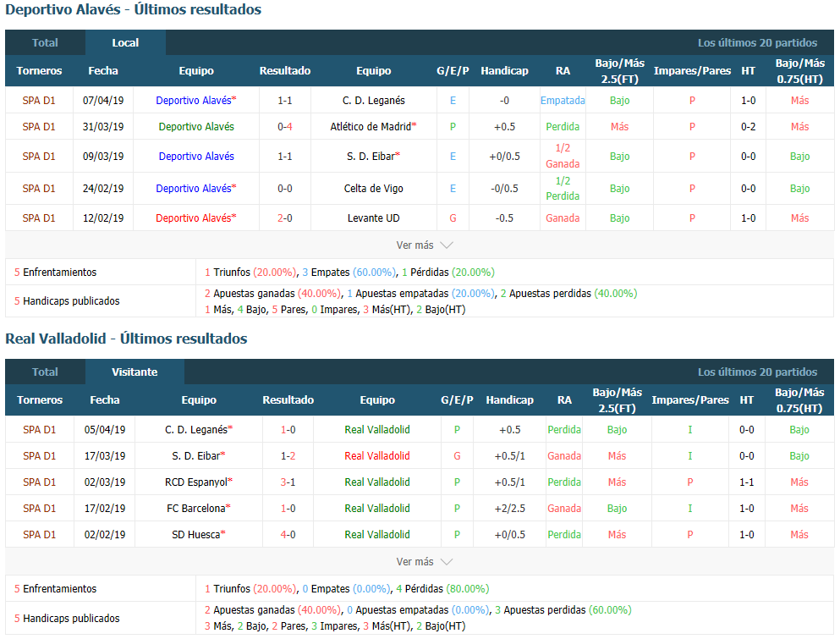The height and width of the screenshot is (639, 840).
Task: Select the Local tab
Action: coord(125,43)
